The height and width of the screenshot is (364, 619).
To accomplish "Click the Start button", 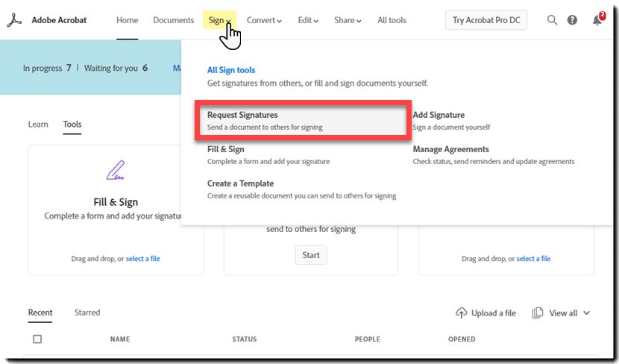I will click(x=311, y=255).
